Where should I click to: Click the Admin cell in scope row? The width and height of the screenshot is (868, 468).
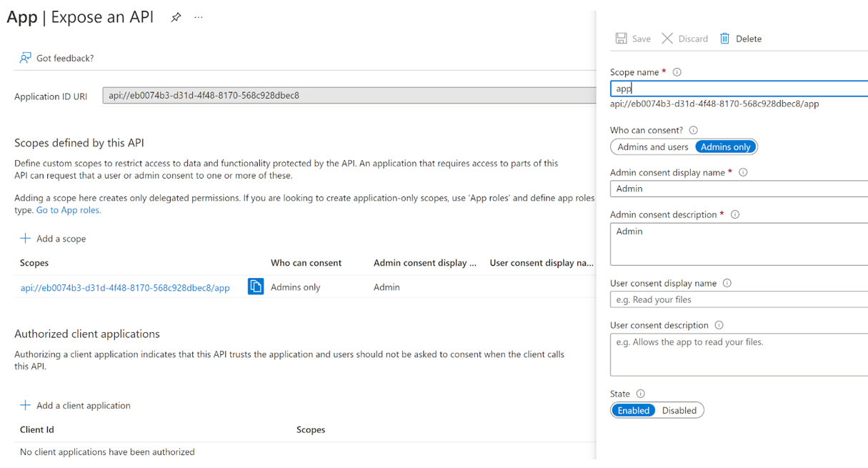click(x=386, y=287)
